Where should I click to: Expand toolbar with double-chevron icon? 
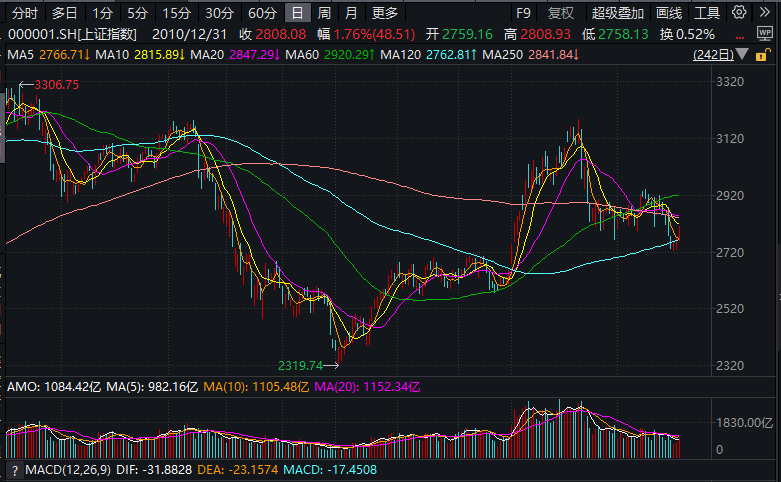765,13
